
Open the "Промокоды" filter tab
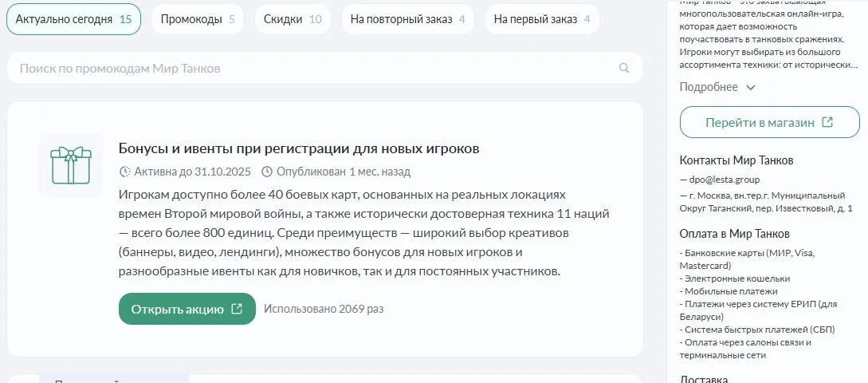[x=198, y=19]
